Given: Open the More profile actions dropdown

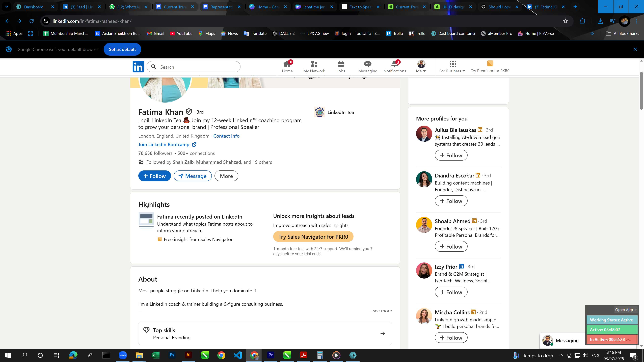Looking at the screenshot, I should click(x=226, y=176).
